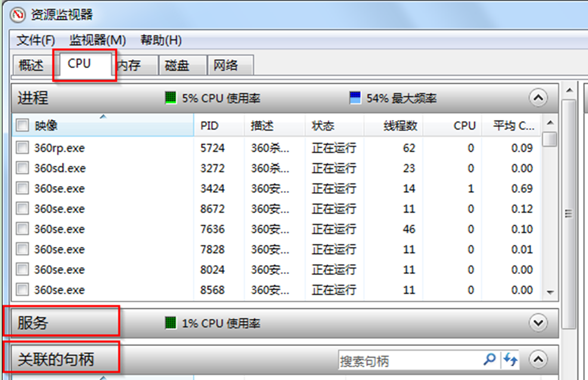The image size is (588, 380).
Task: Click PID value 5724
Action: [213, 148]
